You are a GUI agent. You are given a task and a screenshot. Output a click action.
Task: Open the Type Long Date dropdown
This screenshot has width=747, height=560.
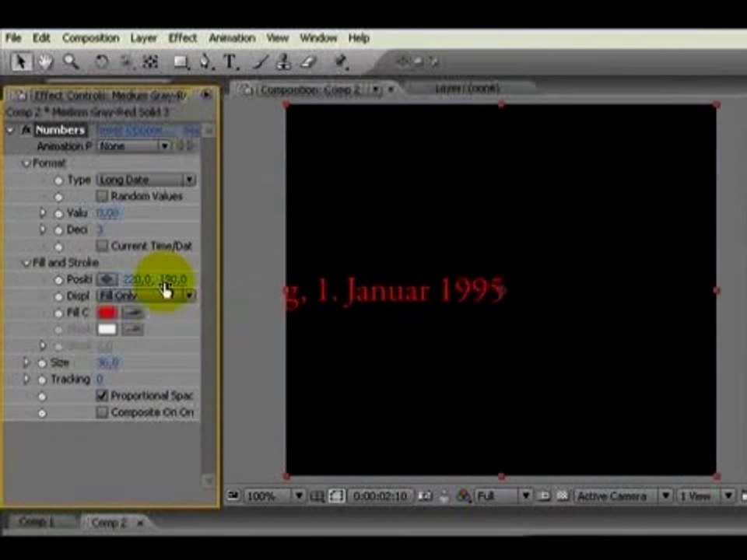(x=146, y=180)
